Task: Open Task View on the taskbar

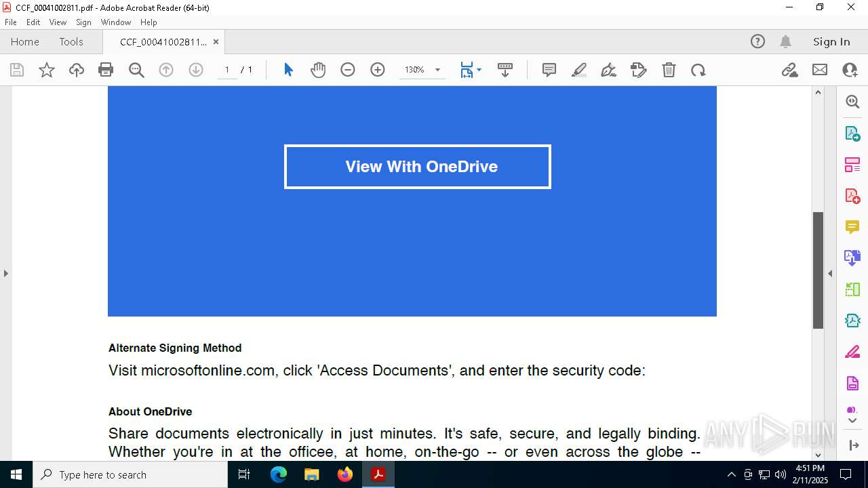Action: point(245,474)
